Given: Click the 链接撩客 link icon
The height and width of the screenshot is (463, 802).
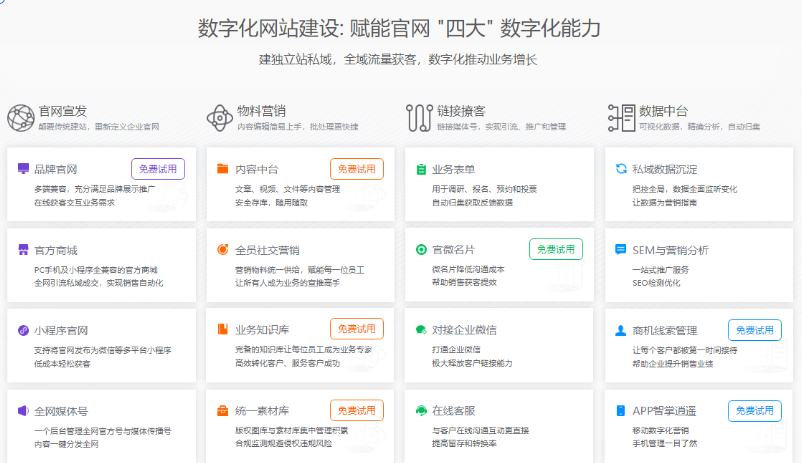Looking at the screenshot, I should tap(419, 118).
